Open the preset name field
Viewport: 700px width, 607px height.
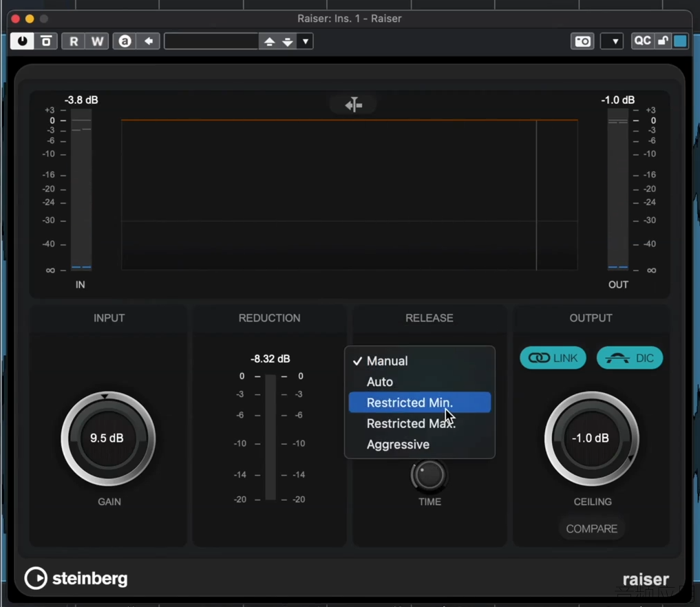point(211,41)
